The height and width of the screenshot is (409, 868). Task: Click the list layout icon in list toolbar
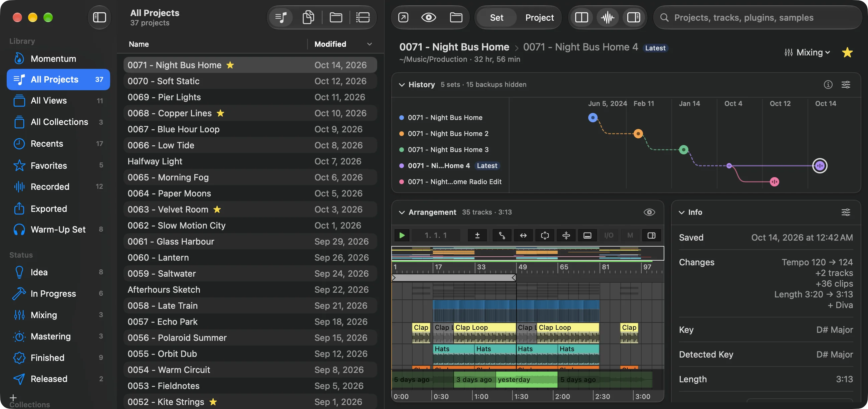[x=363, y=17]
